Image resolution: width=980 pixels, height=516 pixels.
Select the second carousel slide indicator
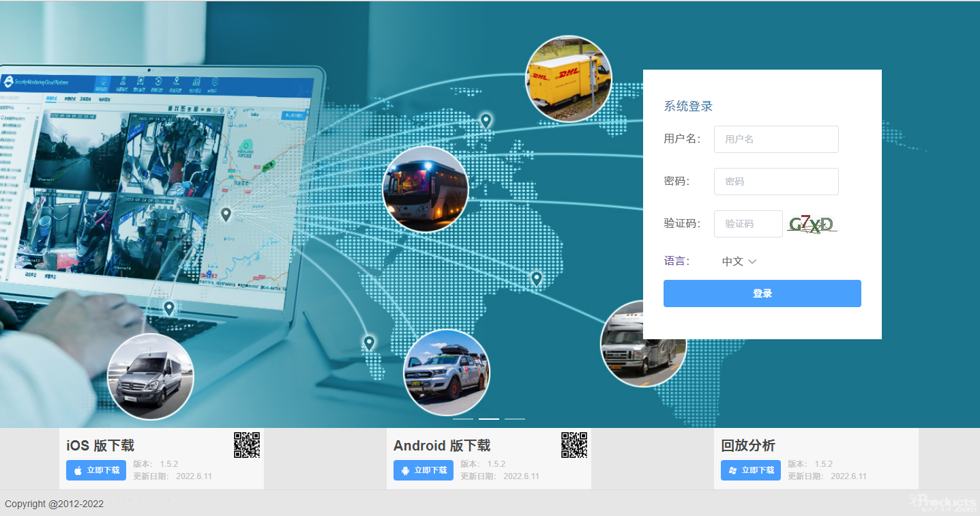click(x=489, y=418)
